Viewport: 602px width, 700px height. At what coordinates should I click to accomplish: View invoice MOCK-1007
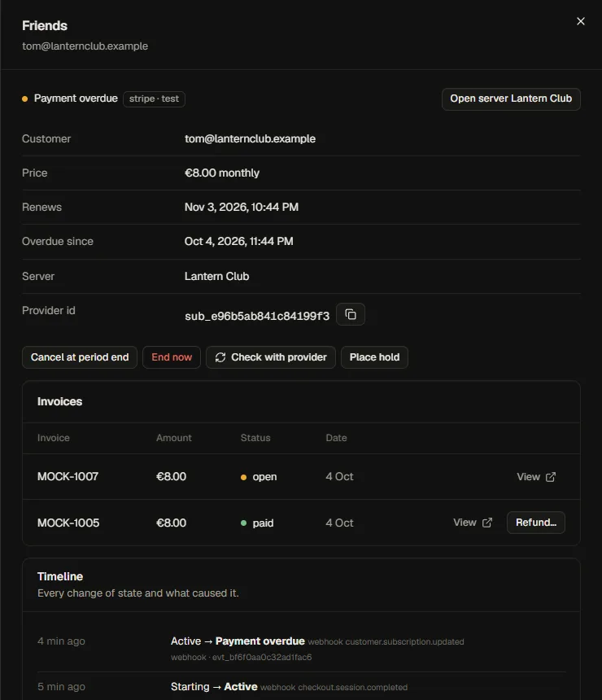pyautogui.click(x=536, y=477)
